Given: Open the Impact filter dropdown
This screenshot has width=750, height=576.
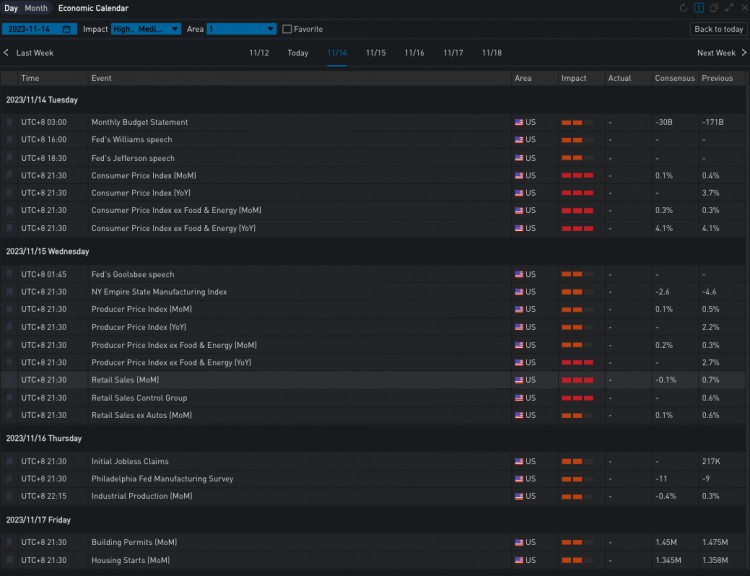Looking at the screenshot, I should pos(146,30).
